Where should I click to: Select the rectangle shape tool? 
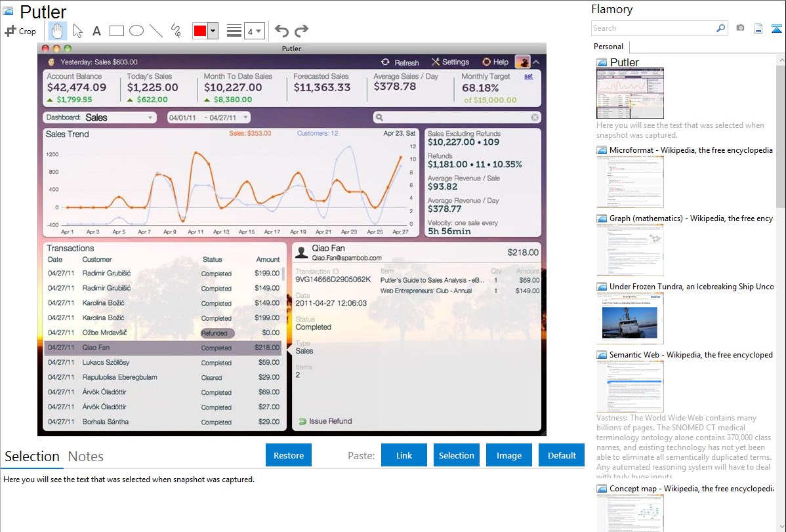[116, 31]
